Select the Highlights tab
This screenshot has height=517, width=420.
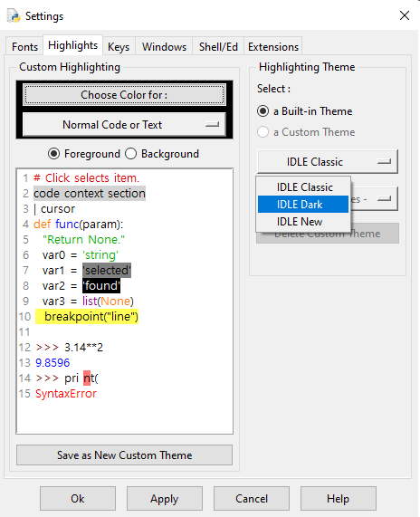coord(72,45)
